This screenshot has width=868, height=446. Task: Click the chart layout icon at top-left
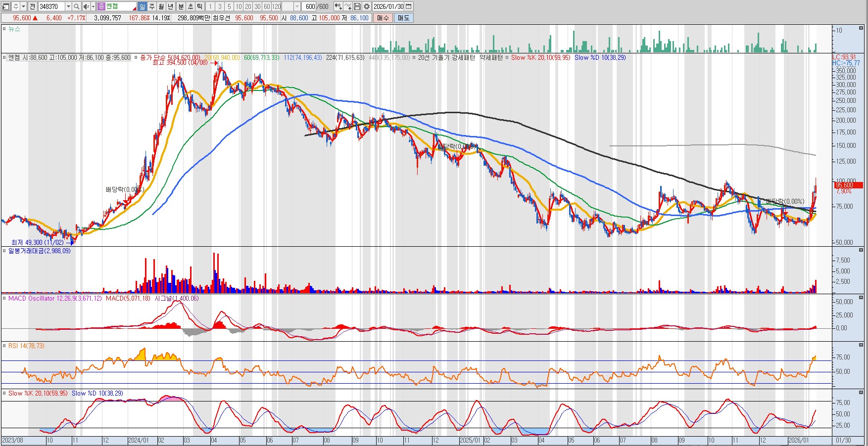tap(6, 6)
